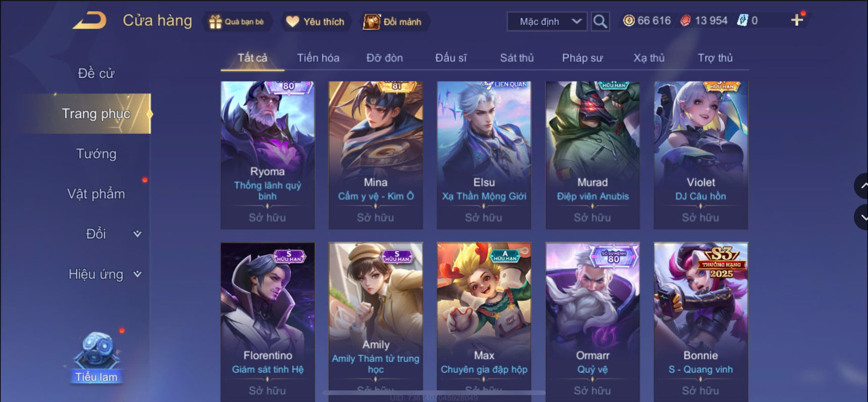Open the Elsu Xạ Thần Mộng Giới skin card
The image size is (868, 402).
(x=484, y=155)
